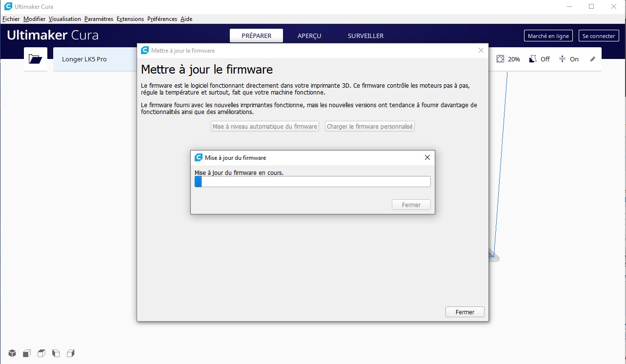626x364 pixels.
Task: Switch to the APERÇU stage tab
Action: [x=309, y=36]
